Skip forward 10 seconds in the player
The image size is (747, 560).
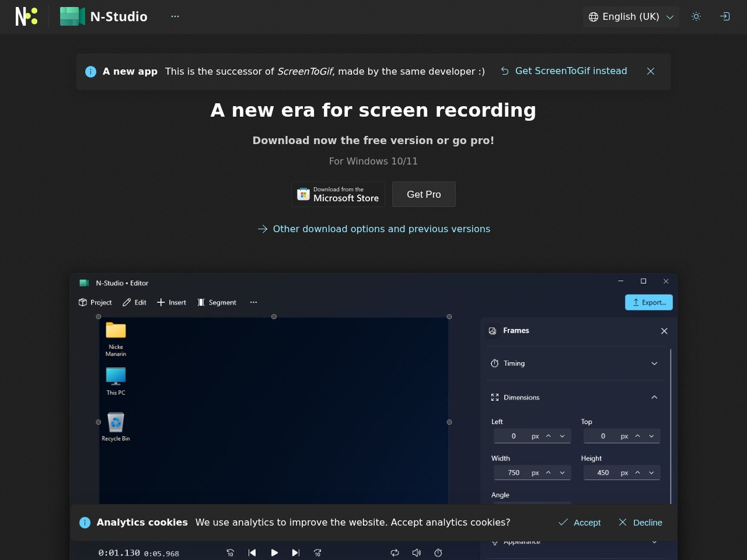tap(317, 553)
